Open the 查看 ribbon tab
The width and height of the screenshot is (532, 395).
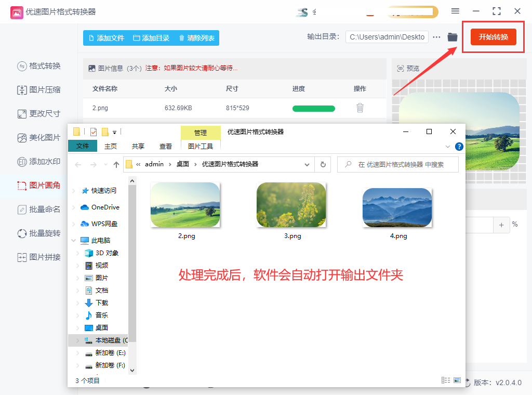click(x=166, y=146)
